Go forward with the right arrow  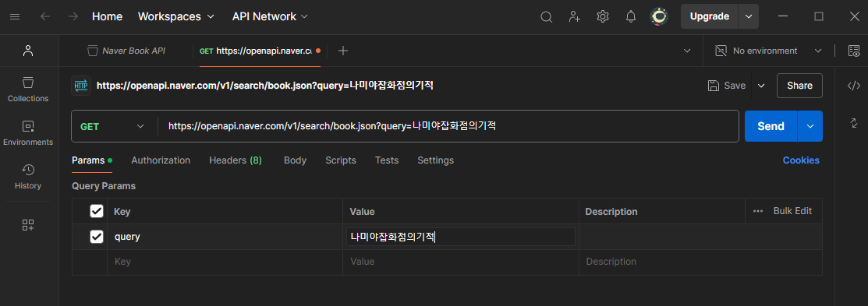click(73, 16)
